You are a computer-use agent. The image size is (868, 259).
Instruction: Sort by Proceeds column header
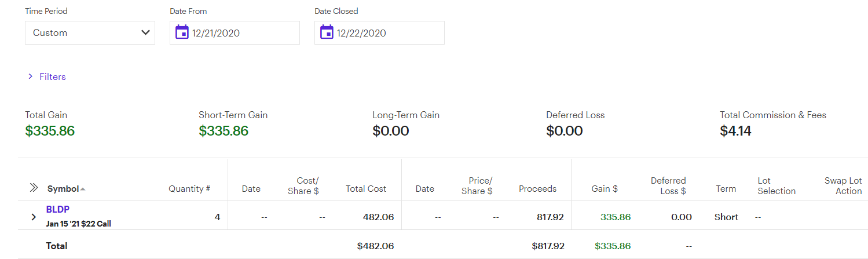coord(537,189)
